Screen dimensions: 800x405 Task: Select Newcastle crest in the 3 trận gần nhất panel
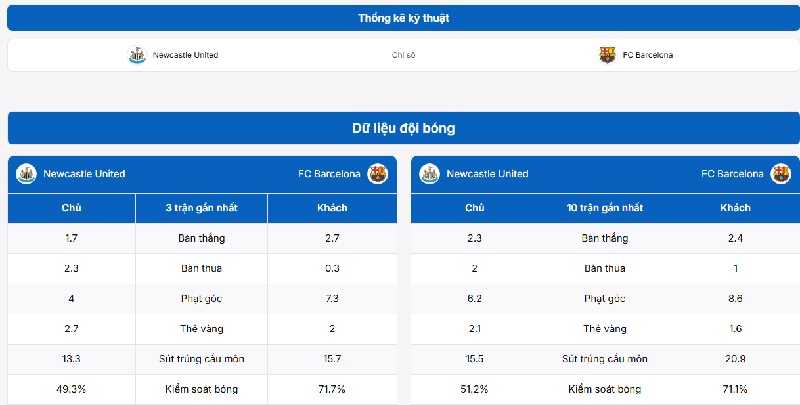click(26, 174)
